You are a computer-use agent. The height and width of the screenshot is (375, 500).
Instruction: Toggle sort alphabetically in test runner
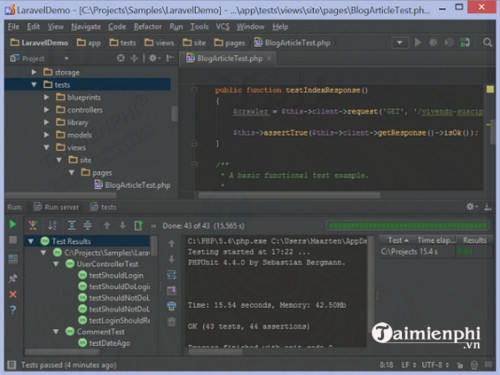point(52,226)
